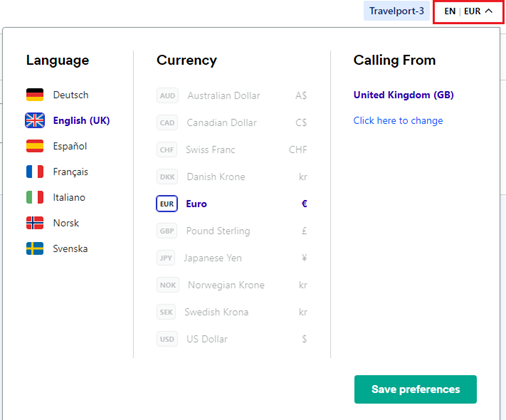
Task: Open the Travelport-3 selector
Action: point(396,11)
